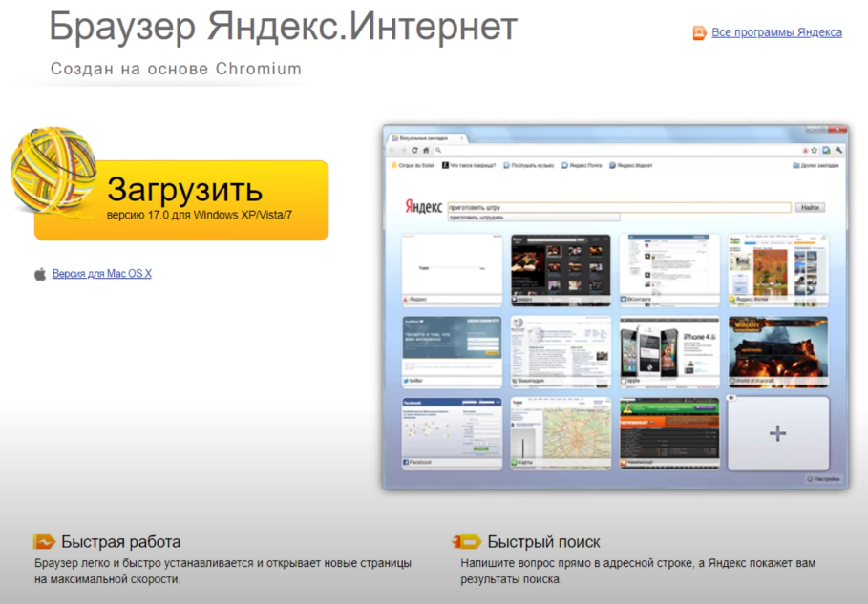The image size is (868, 604).
Task: Click the Создан на основе Chromium subtitle
Action: coord(176,69)
